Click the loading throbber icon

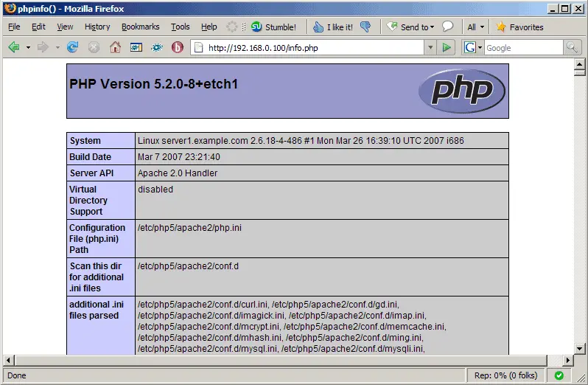pyautogui.click(x=232, y=27)
